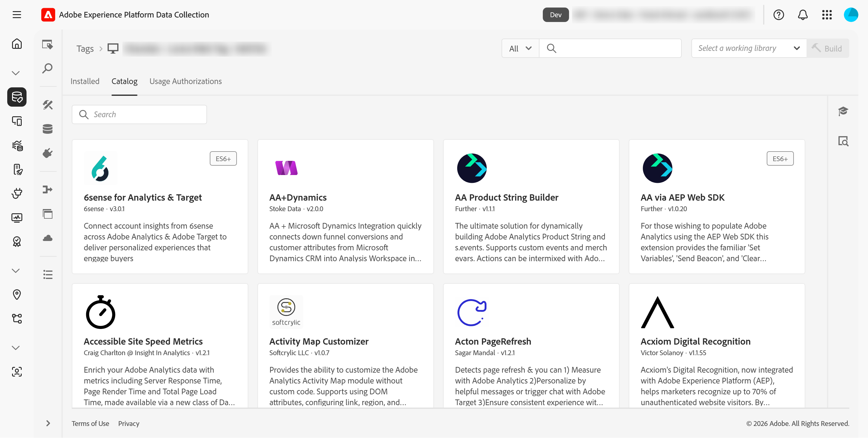Click the award ribbon icon in left rail
The height and width of the screenshot is (438, 868).
coord(17,241)
